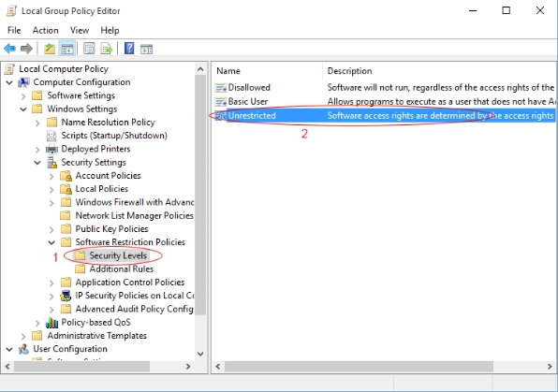Collapse the Computer Configuration node

[9, 82]
